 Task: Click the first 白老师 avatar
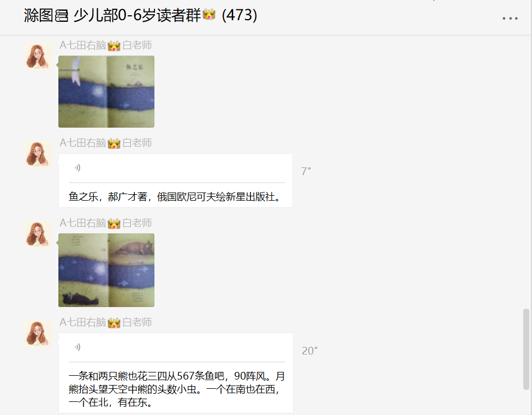coord(38,57)
